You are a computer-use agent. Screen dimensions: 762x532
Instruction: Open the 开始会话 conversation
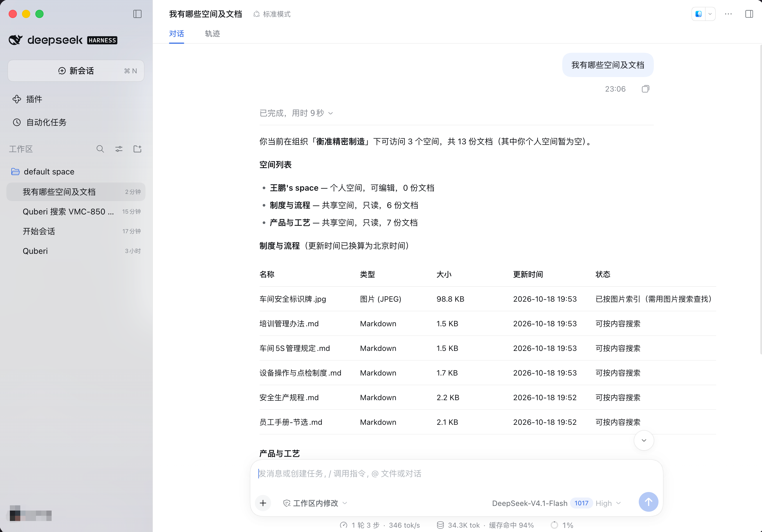tap(76, 231)
